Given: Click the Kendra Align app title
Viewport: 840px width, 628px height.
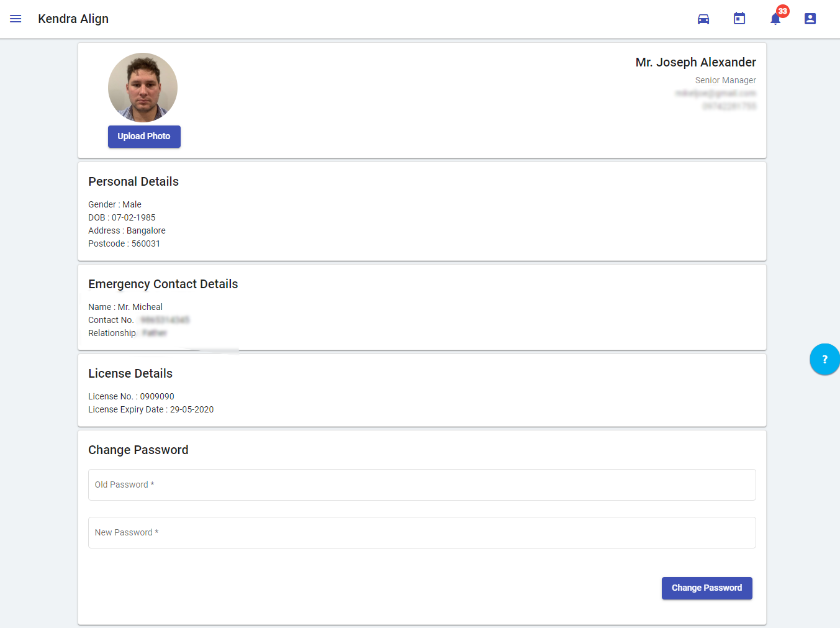Looking at the screenshot, I should point(73,19).
